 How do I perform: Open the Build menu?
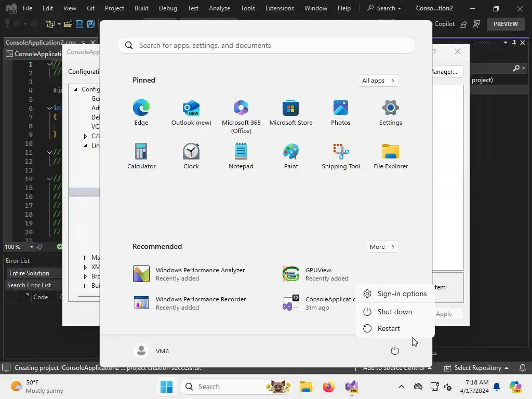click(x=141, y=8)
